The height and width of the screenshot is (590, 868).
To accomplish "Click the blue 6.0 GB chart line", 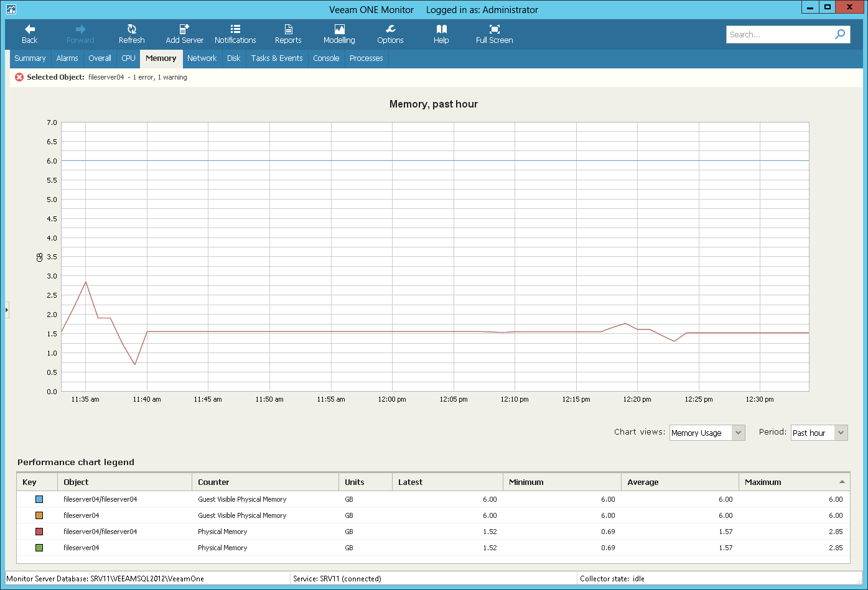I will pos(435,160).
